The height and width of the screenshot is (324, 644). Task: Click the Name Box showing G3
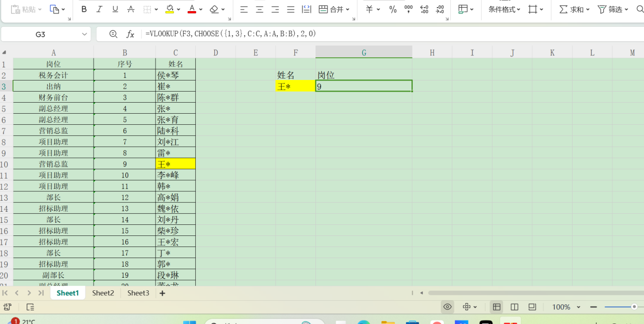pyautogui.click(x=40, y=34)
